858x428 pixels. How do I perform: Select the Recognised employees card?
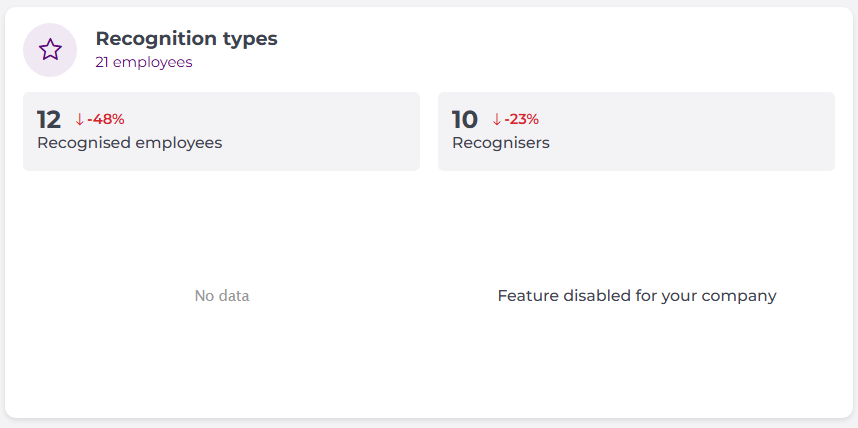point(221,131)
